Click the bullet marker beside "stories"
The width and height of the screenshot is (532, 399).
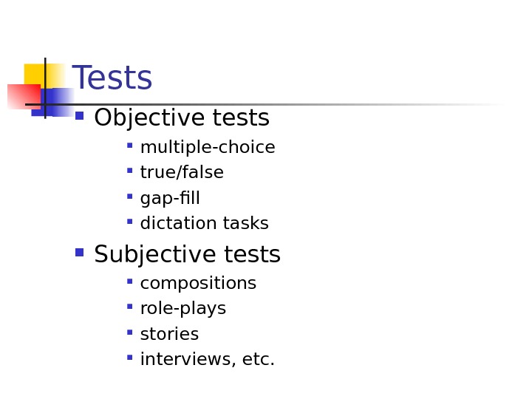(130, 332)
